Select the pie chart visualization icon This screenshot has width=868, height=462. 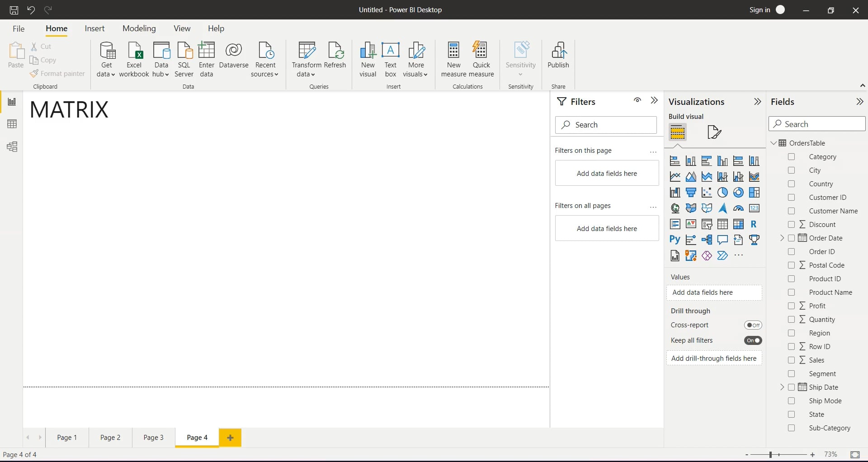(722, 193)
